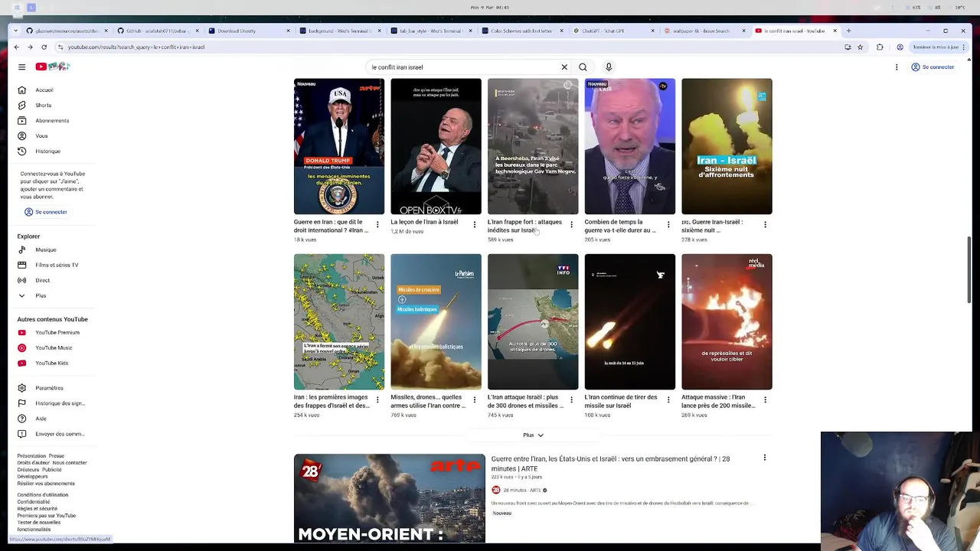980x551 pixels.
Task: Open Historique des signalements in sidebar
Action: [59, 403]
